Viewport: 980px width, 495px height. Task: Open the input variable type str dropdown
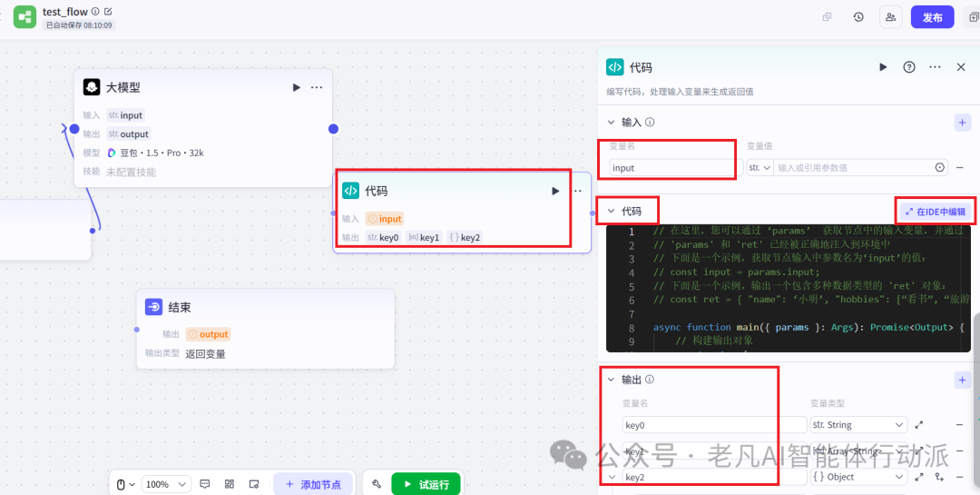coord(759,168)
